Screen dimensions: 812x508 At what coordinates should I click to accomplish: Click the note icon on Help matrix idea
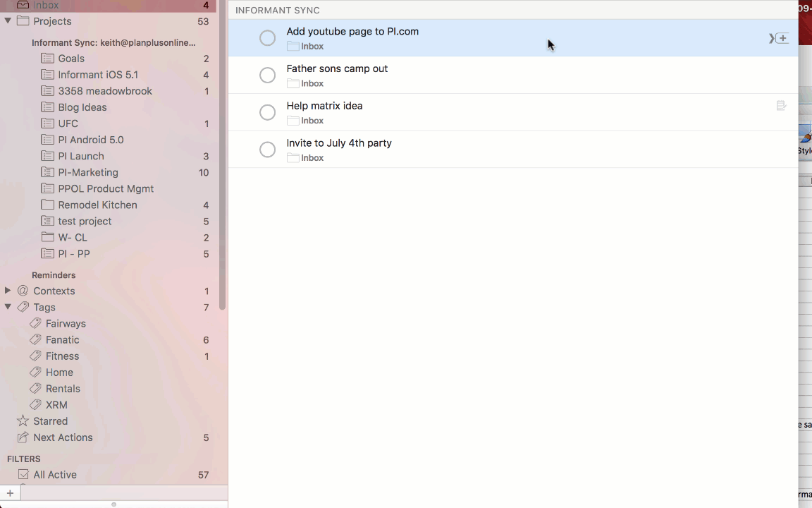(x=781, y=106)
